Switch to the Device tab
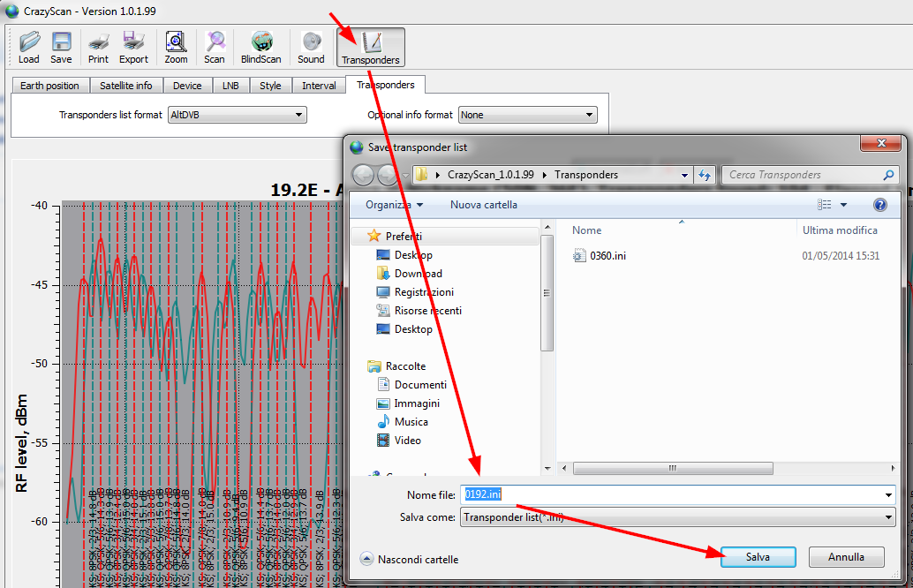 [187, 86]
